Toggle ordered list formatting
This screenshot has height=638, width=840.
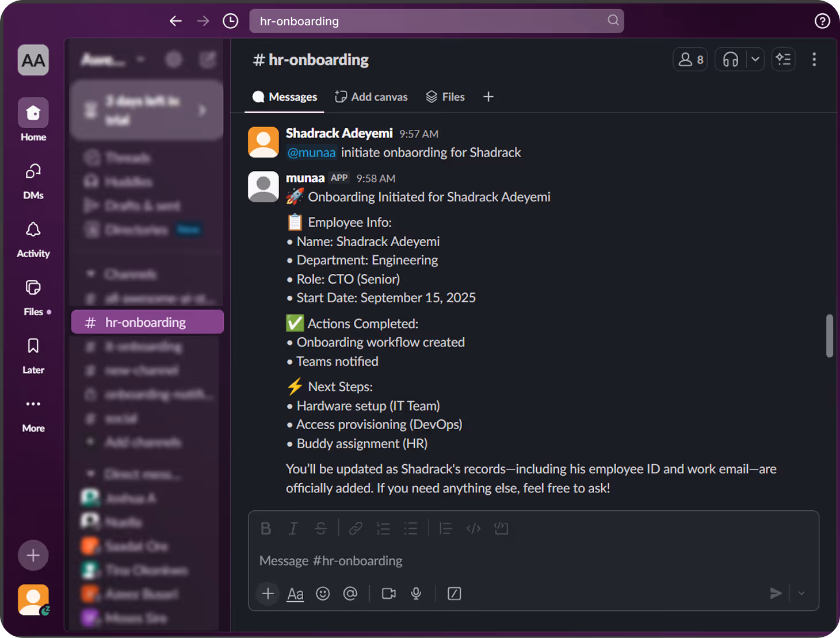click(383, 528)
